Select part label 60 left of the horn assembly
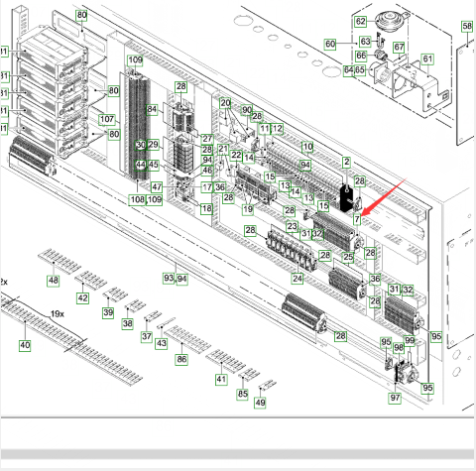The height and width of the screenshot is (471, 476). (330, 44)
